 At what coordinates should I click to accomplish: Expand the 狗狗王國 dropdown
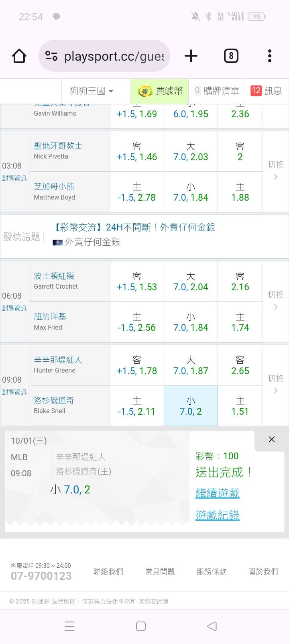pyautogui.click(x=92, y=91)
